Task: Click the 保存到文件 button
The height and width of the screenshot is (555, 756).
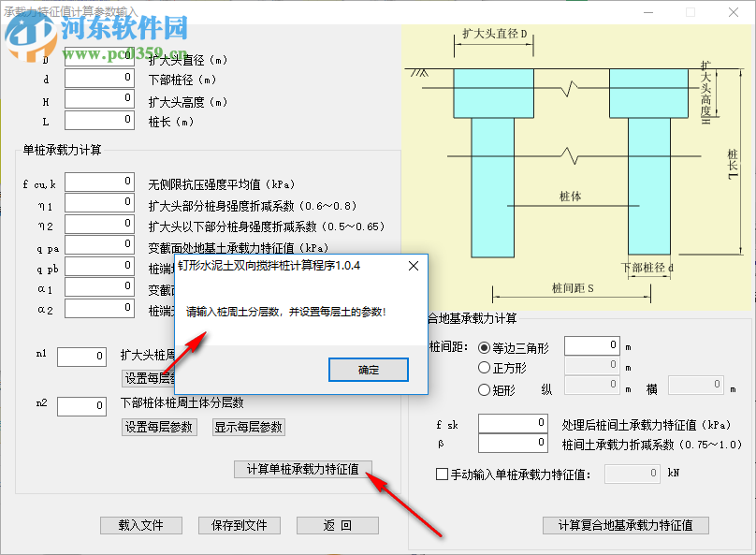Action: (240, 525)
